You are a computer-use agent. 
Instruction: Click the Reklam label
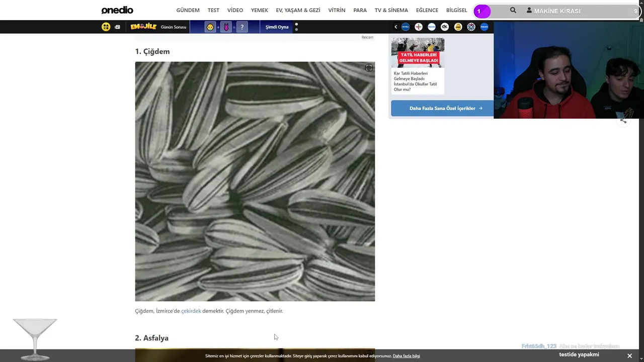tap(367, 37)
